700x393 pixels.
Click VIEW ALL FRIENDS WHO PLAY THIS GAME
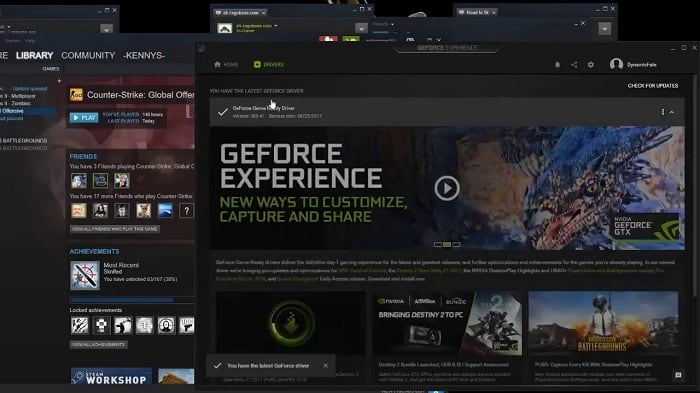pos(115,229)
